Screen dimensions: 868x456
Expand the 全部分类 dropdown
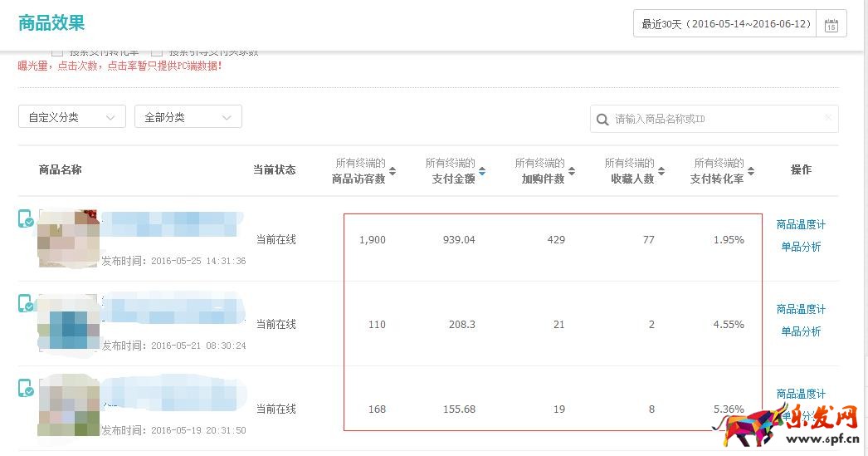point(188,117)
